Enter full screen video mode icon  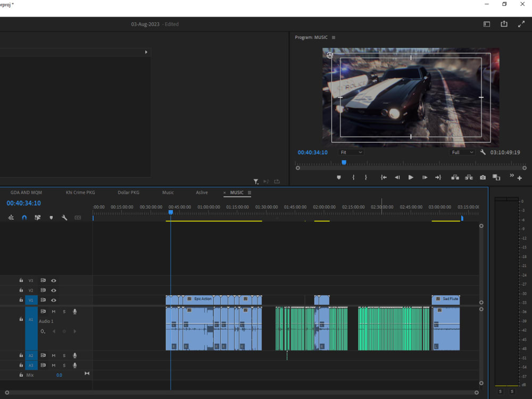[x=521, y=24]
